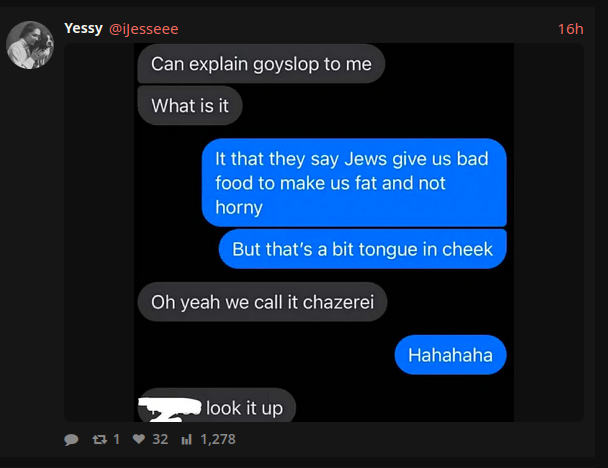The image size is (608, 468).
Task: Select the 'But that's a bit tongue in cheek' bubble
Action: point(363,249)
